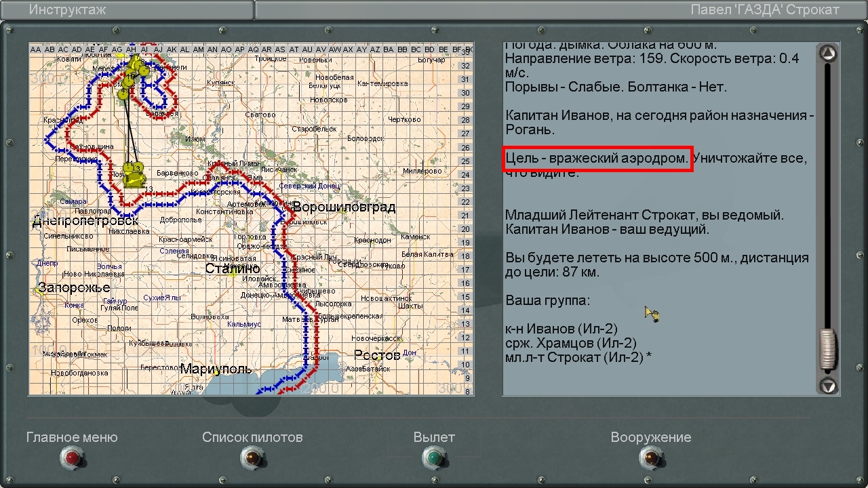Click the entry 'срж. Храмцов (Ил-2)'

[571, 343]
